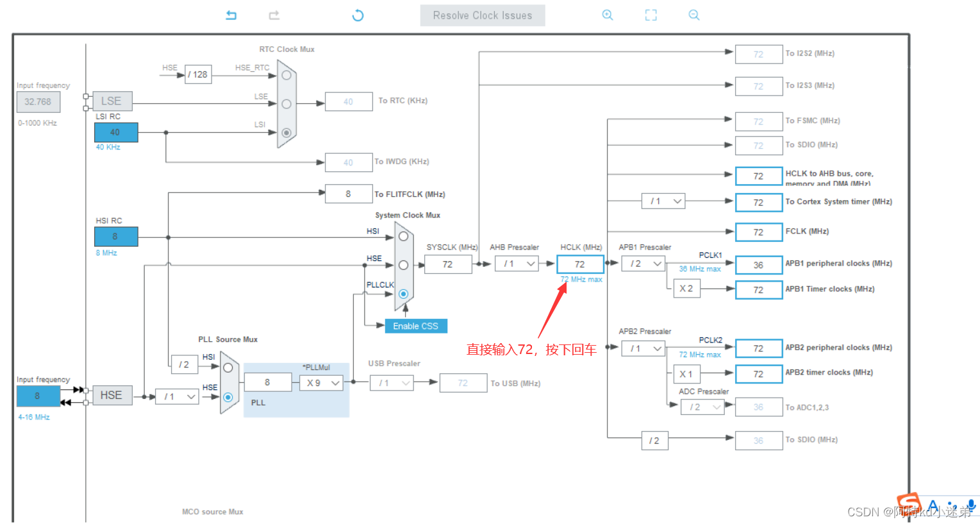This screenshot has height=524, width=980.
Task: Click the To USB 72 value box
Action: click(x=463, y=383)
